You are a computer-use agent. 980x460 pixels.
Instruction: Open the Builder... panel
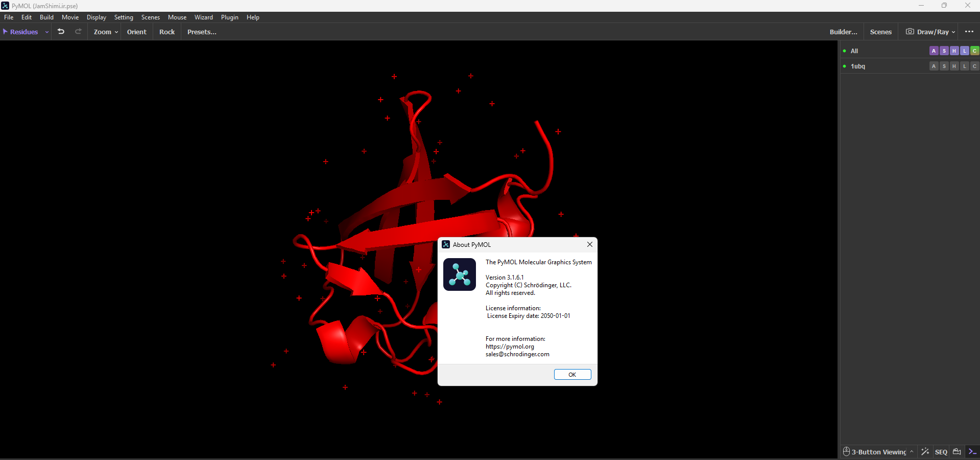(844, 32)
